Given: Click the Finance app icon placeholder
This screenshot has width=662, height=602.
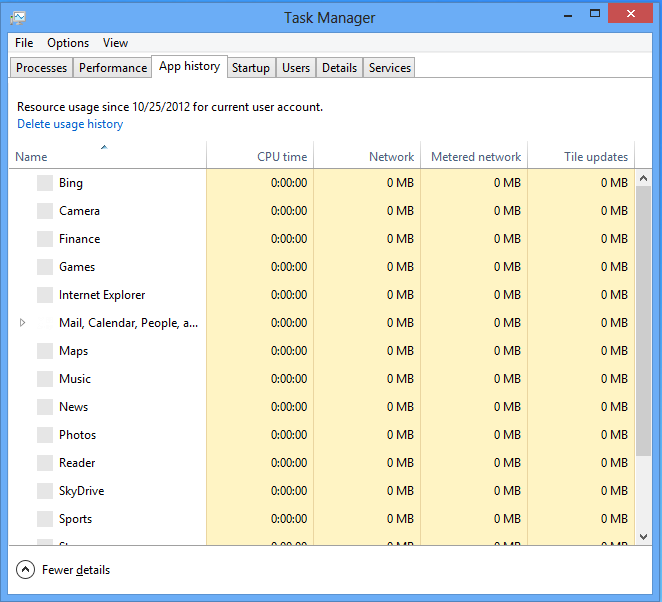Looking at the screenshot, I should [x=45, y=239].
